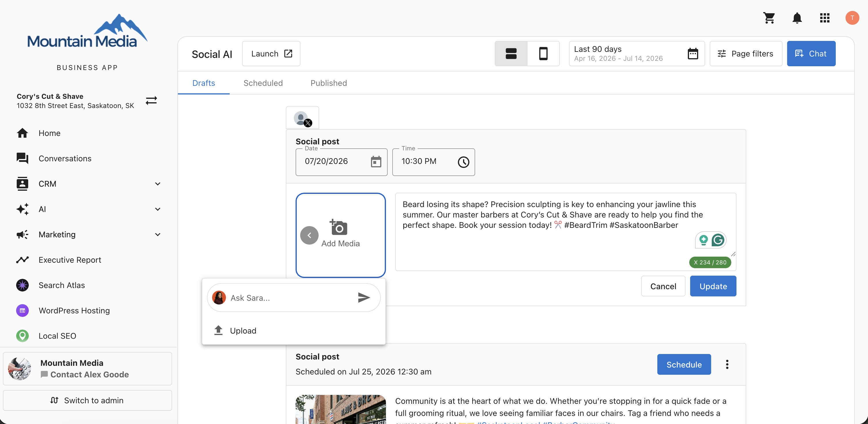Switch to mobile preview layout
Image resolution: width=868 pixels, height=424 pixels.
[543, 54]
